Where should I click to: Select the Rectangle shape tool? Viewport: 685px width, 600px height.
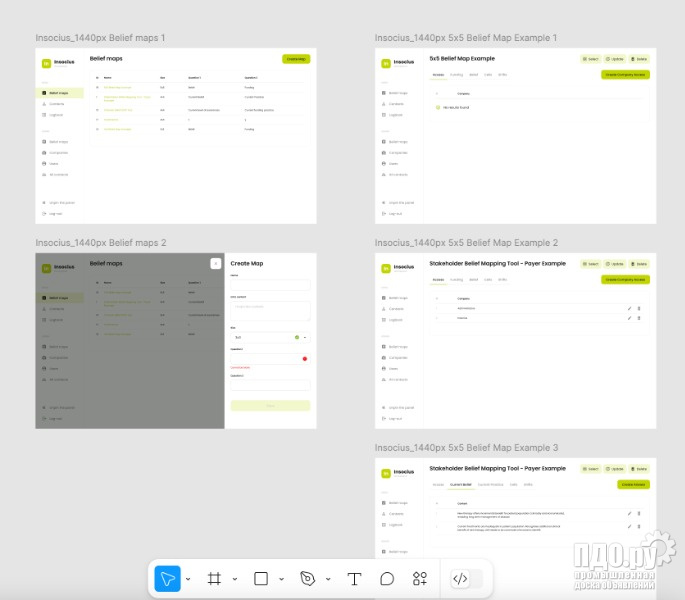(x=261, y=578)
